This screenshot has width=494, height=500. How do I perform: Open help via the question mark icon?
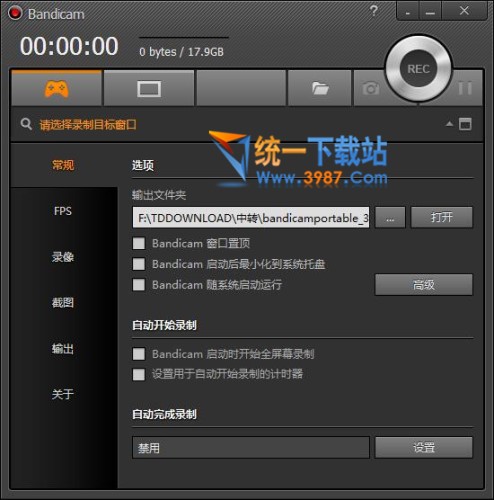coord(374,11)
